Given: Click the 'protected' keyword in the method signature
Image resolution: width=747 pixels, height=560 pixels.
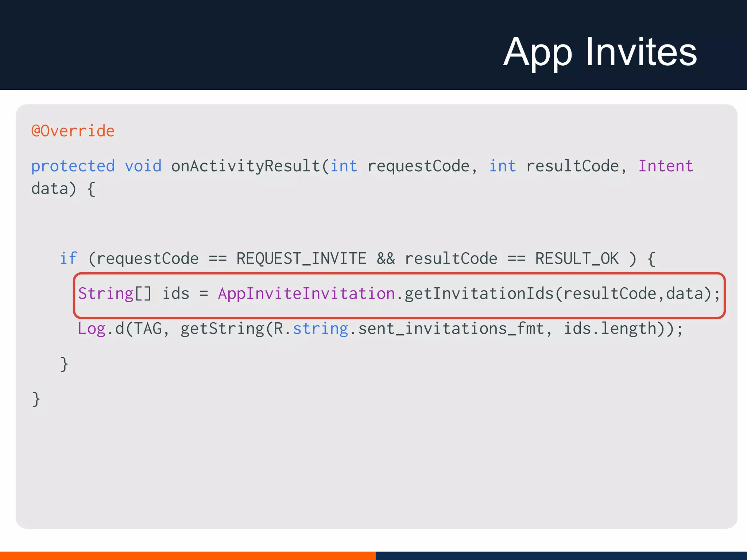Looking at the screenshot, I should point(73,166).
